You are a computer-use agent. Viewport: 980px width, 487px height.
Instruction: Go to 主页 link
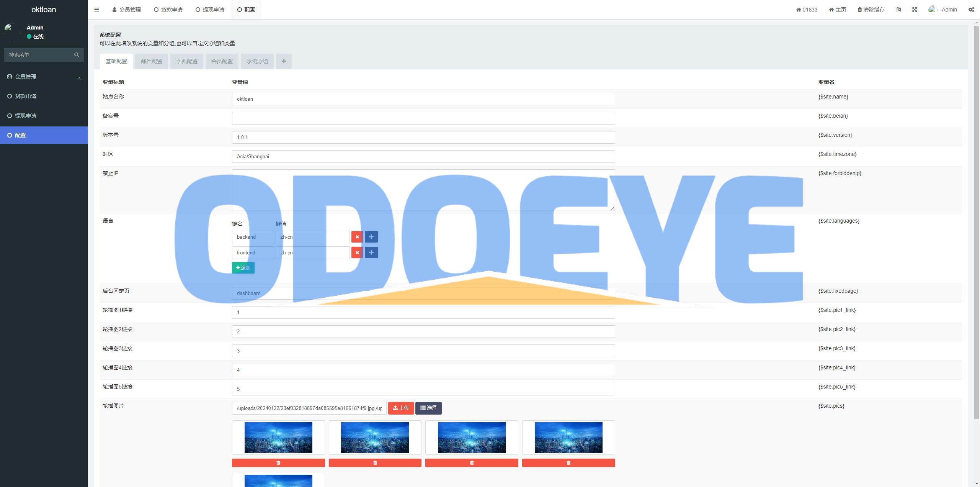point(838,10)
